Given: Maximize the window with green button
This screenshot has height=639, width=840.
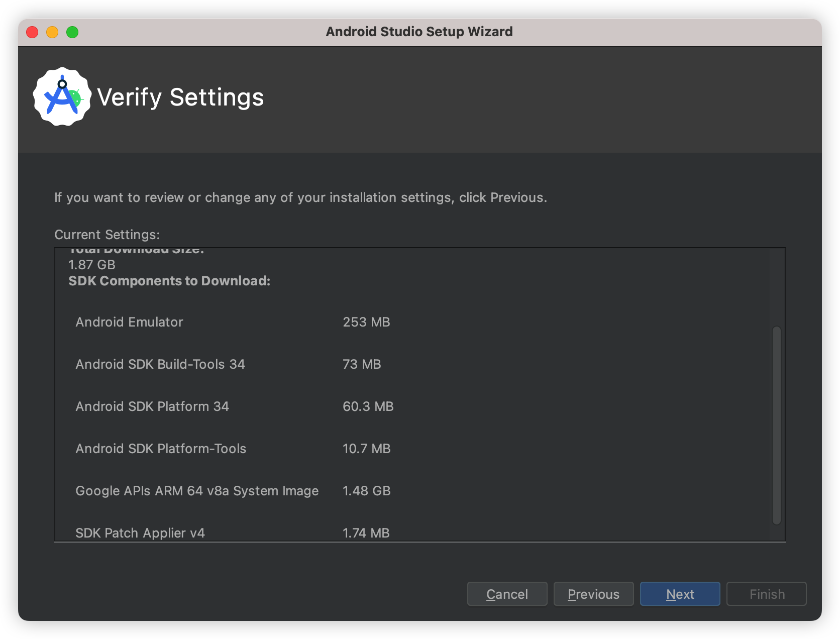Looking at the screenshot, I should coord(72,32).
